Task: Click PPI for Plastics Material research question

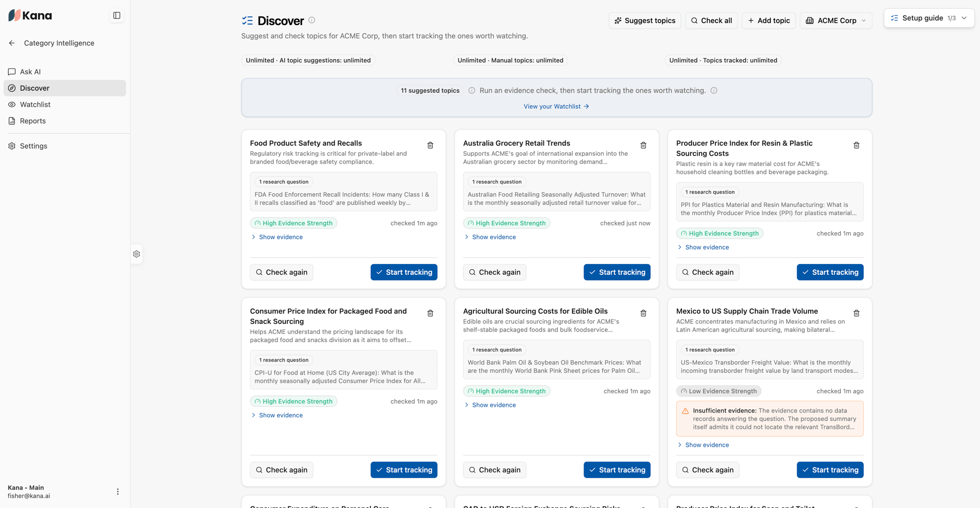Action: (x=770, y=202)
